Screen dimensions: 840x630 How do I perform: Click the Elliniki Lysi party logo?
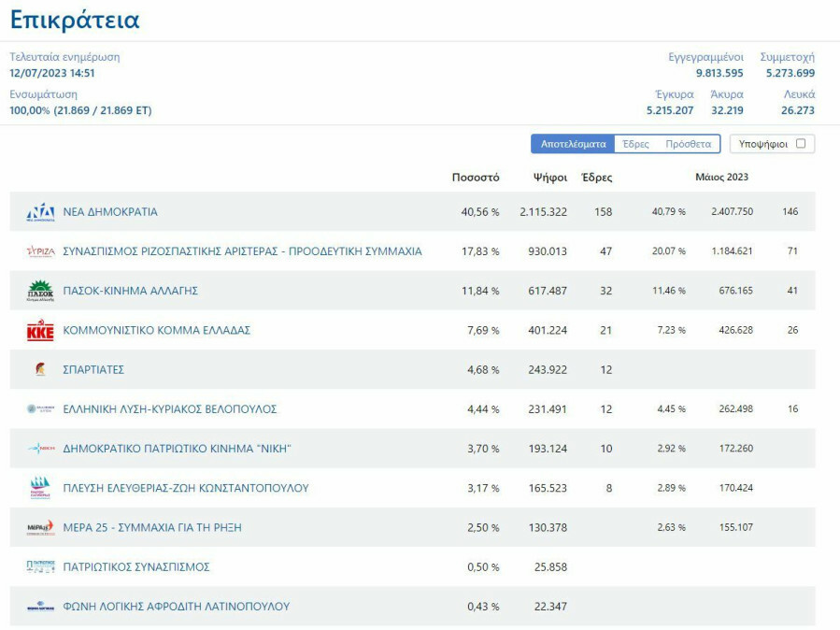(40, 409)
